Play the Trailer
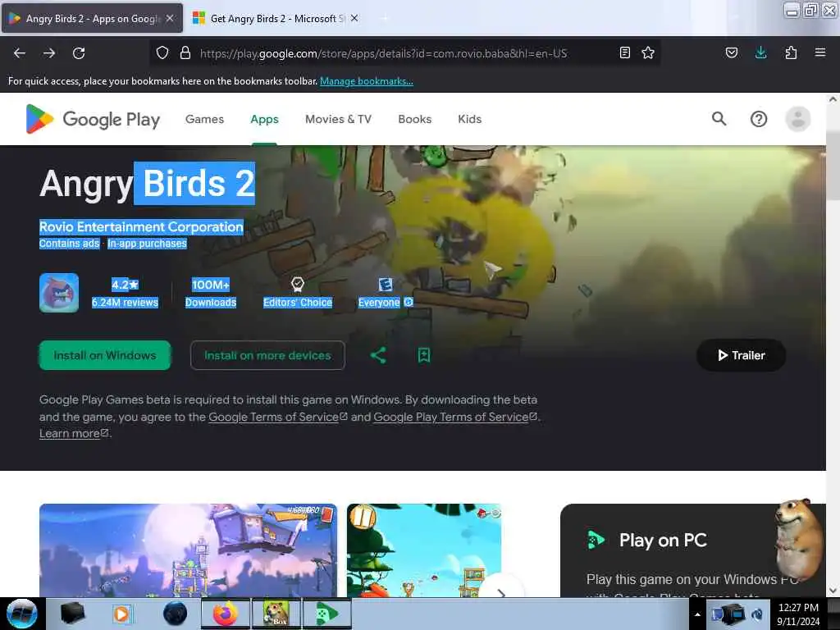 click(x=741, y=355)
